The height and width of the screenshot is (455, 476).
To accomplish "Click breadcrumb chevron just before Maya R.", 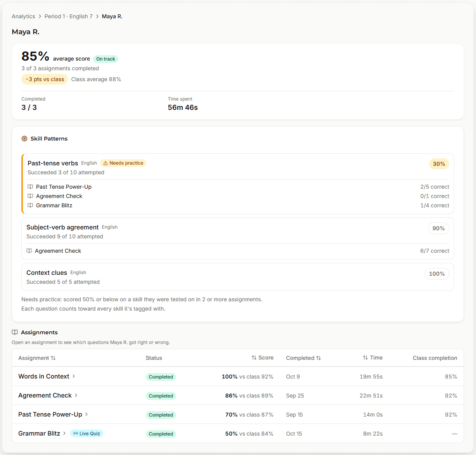I will [97, 16].
